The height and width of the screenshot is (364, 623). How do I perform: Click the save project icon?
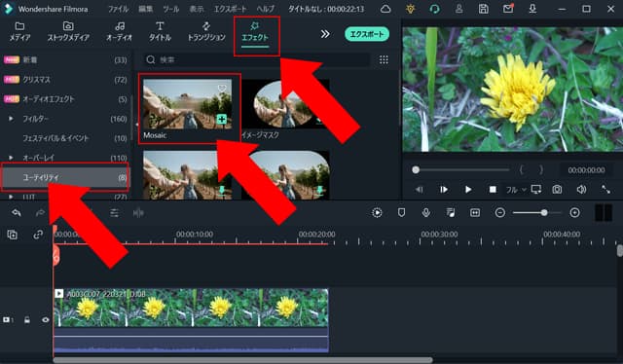click(x=483, y=9)
